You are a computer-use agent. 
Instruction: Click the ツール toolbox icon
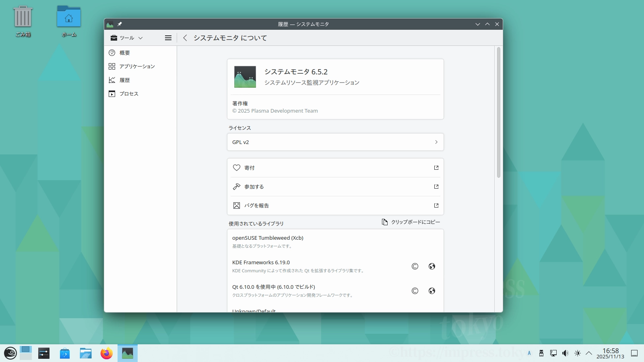[x=114, y=38]
